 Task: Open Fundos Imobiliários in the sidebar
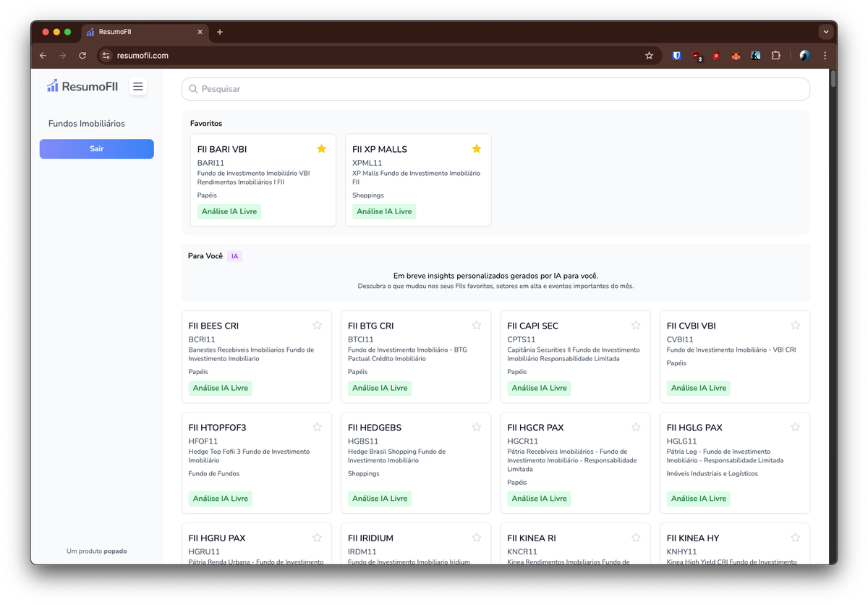(87, 124)
